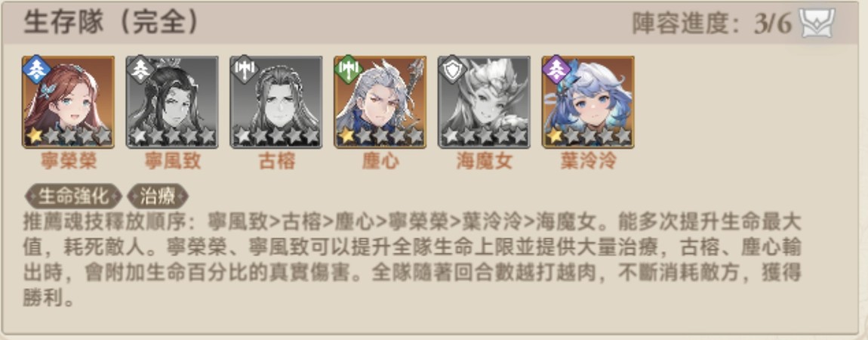Click the gold star under 寧榮榮
The image size is (868, 340).
[34, 136]
